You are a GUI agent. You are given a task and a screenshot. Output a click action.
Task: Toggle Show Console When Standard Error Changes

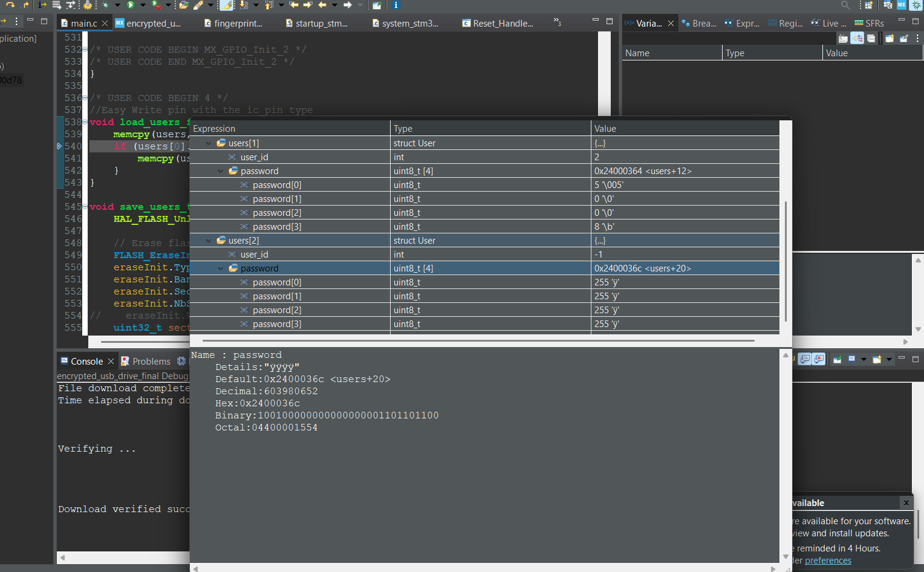tap(819, 359)
